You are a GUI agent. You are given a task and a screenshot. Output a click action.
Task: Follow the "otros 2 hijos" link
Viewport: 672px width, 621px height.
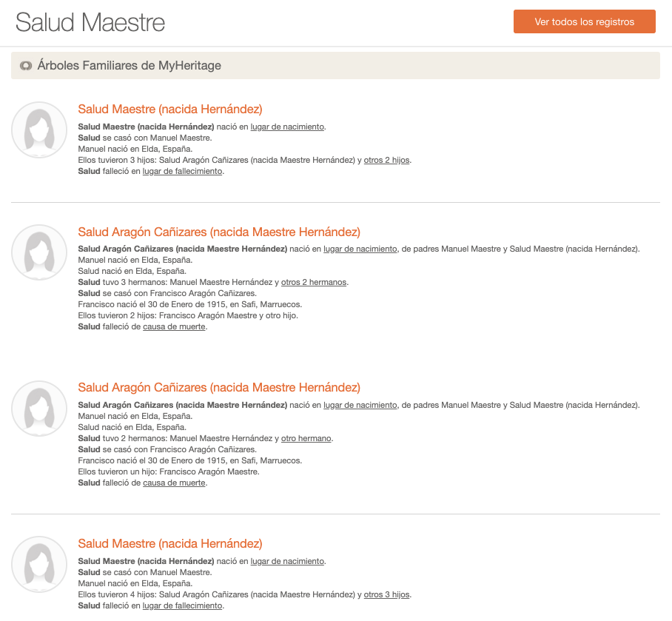(386, 161)
